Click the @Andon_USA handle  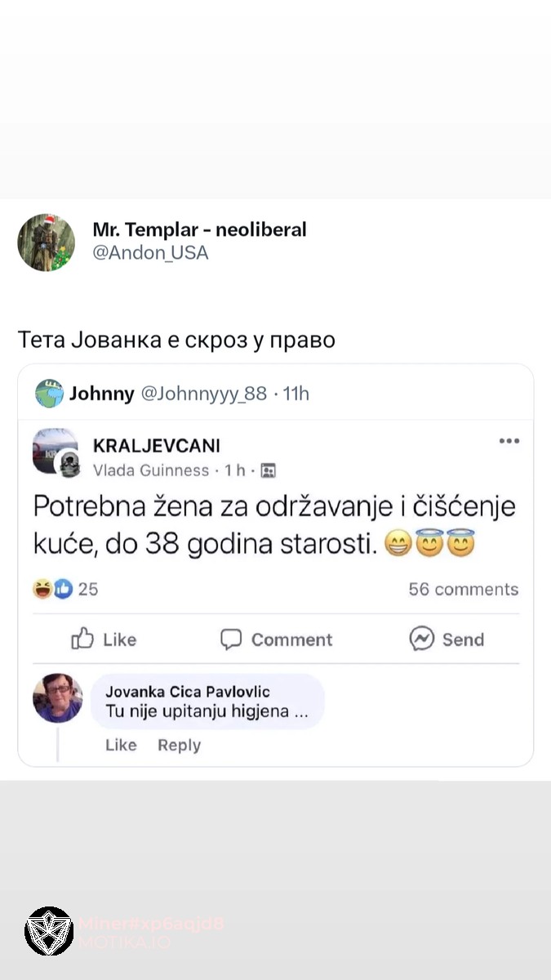pyautogui.click(x=151, y=253)
